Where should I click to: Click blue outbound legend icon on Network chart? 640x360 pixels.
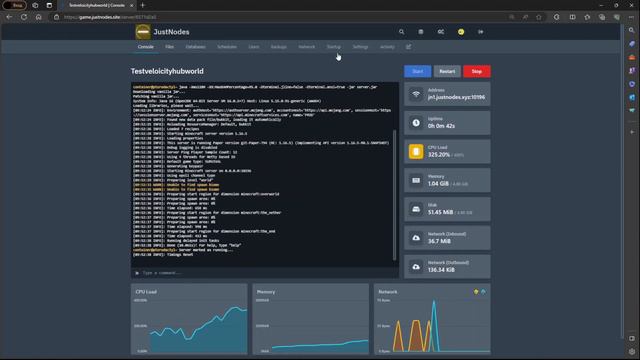(x=483, y=292)
